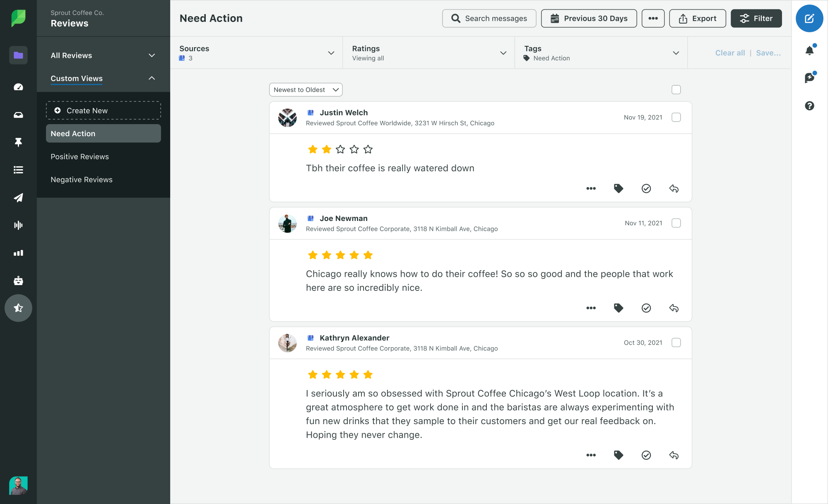Viewport: 828px width, 504px height.
Task: Toggle the select all checkbox at the top
Action: [676, 90]
